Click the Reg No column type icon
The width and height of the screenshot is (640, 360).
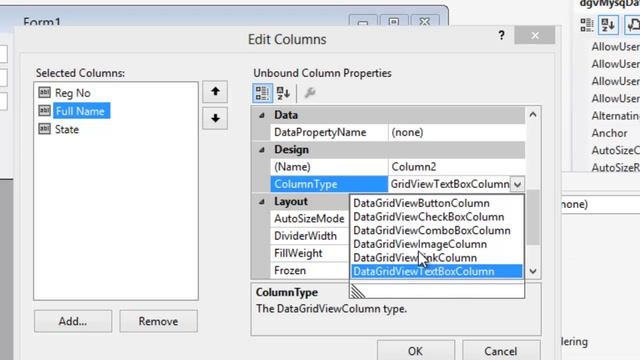pos(44,93)
